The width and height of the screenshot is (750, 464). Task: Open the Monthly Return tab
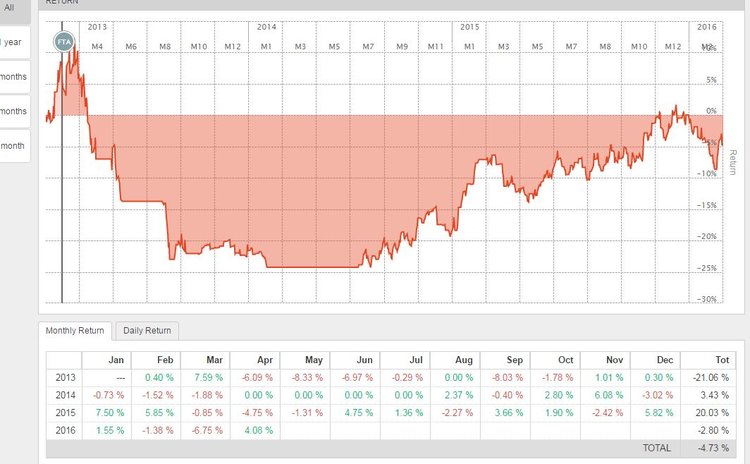point(76,330)
